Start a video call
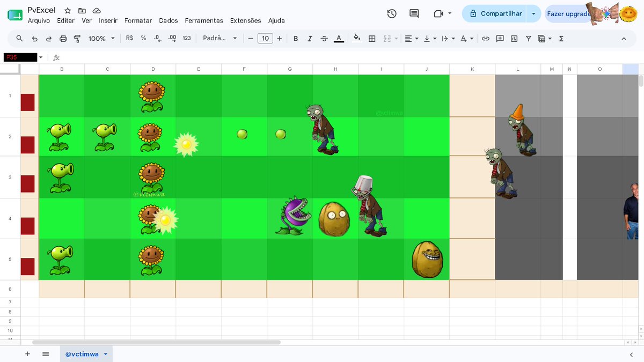The width and height of the screenshot is (644, 362). pyautogui.click(x=438, y=14)
